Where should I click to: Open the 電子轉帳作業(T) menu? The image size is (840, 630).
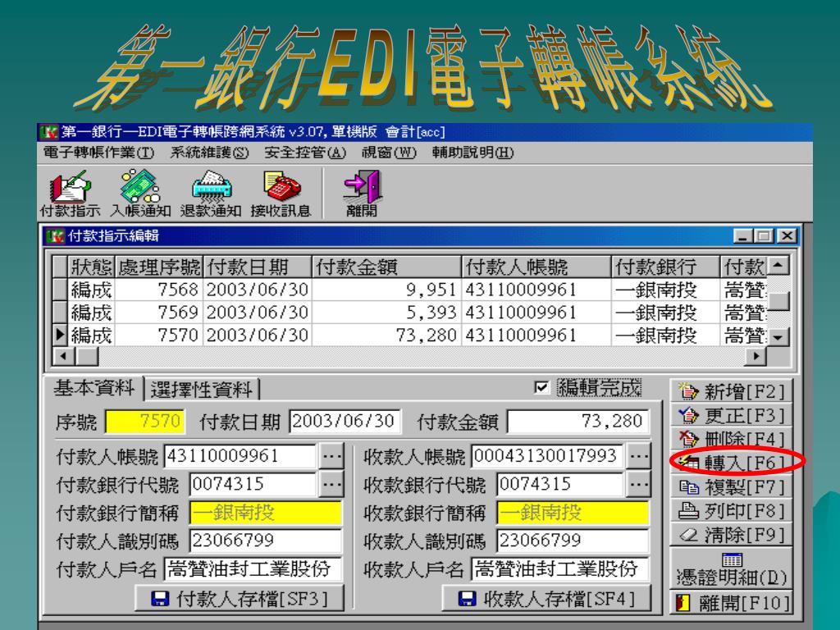point(98,153)
